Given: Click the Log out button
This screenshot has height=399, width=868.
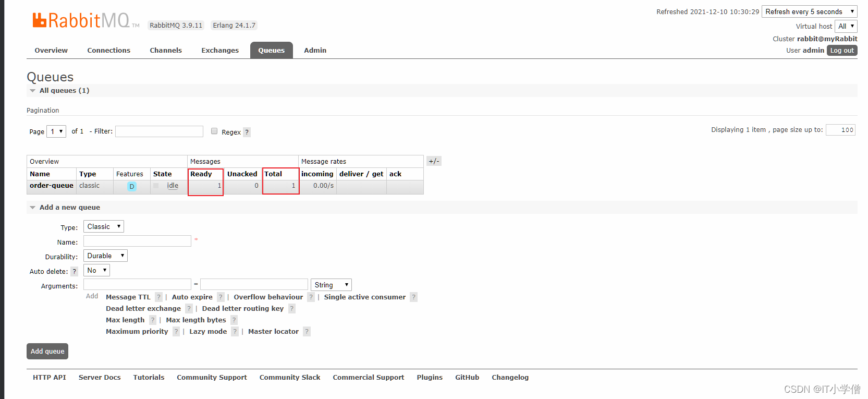Looking at the screenshot, I should click(842, 51).
